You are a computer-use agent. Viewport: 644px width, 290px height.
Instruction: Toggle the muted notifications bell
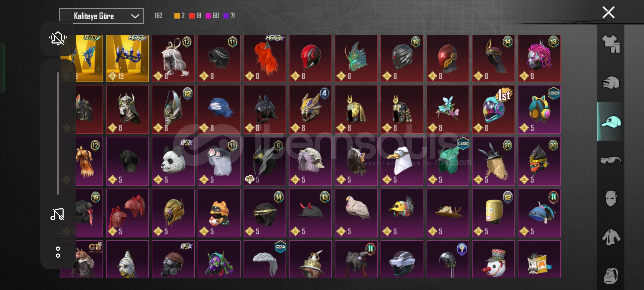click(x=58, y=38)
